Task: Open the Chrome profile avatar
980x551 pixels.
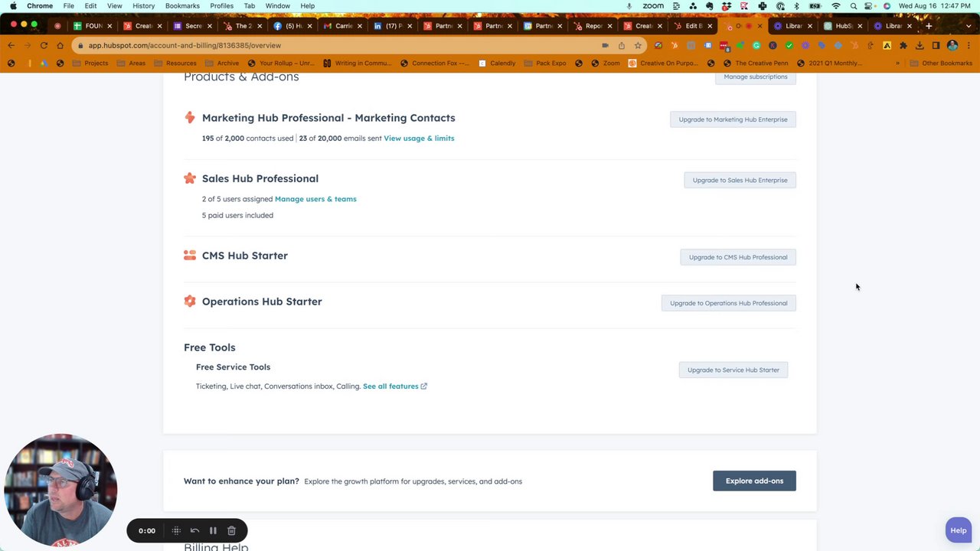Action: (x=952, y=45)
